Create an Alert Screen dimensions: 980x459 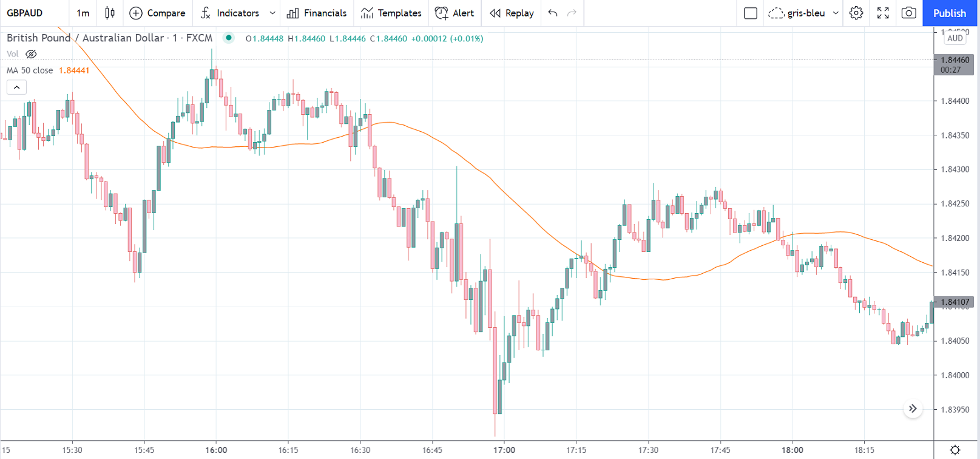point(455,13)
